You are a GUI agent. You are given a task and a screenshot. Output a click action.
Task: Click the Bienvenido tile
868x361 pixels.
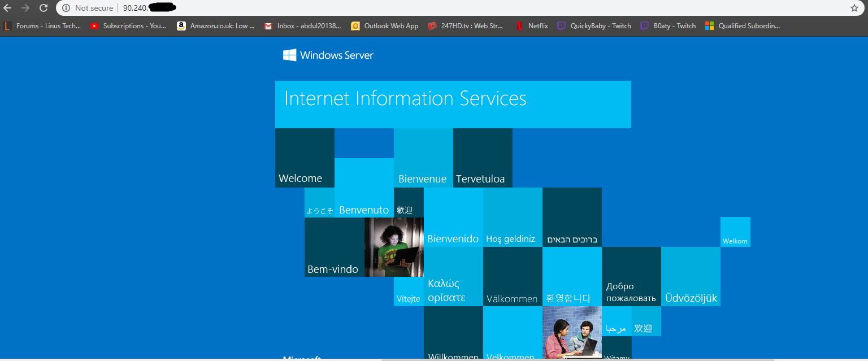tap(453, 217)
